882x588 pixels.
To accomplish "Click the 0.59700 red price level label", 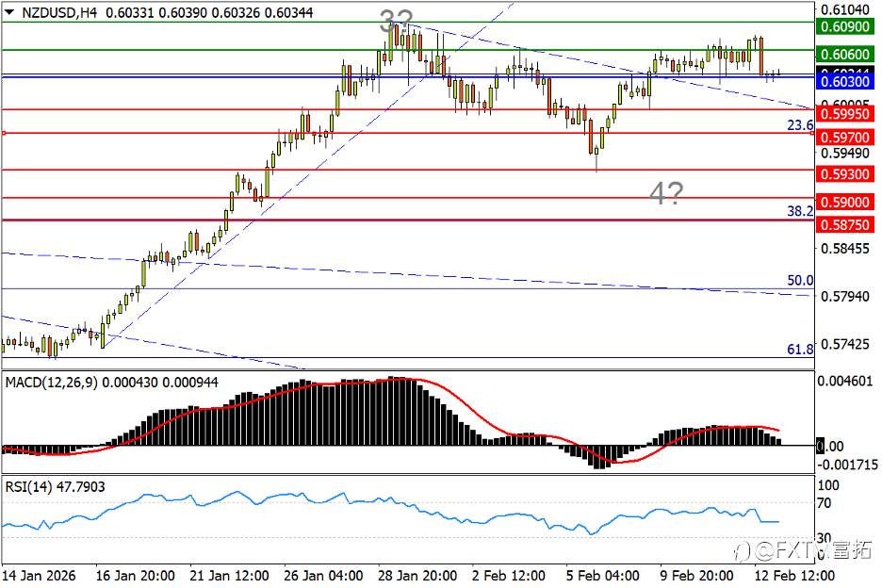I will click(845, 138).
